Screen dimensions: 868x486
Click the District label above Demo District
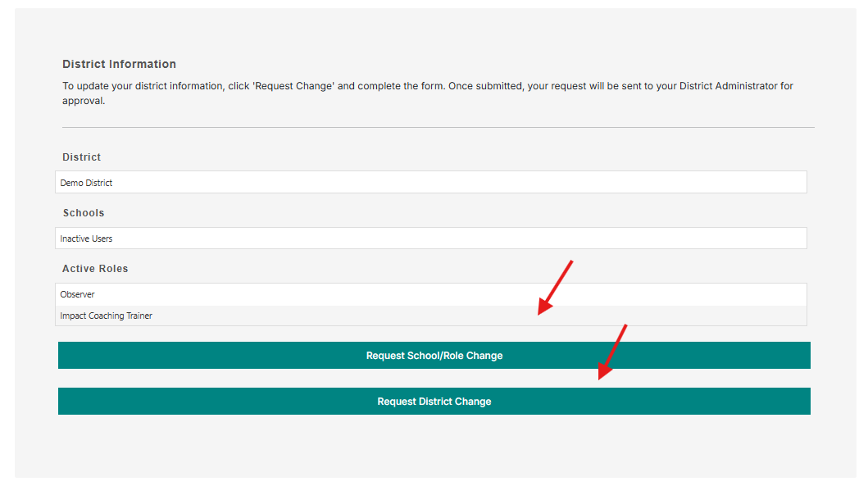[81, 157]
